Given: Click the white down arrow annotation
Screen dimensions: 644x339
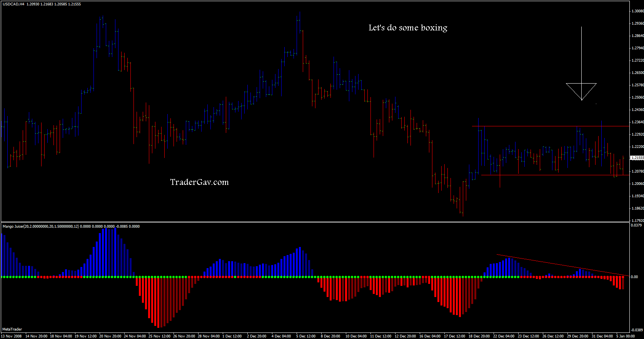Looking at the screenshot, I should click(x=581, y=54).
